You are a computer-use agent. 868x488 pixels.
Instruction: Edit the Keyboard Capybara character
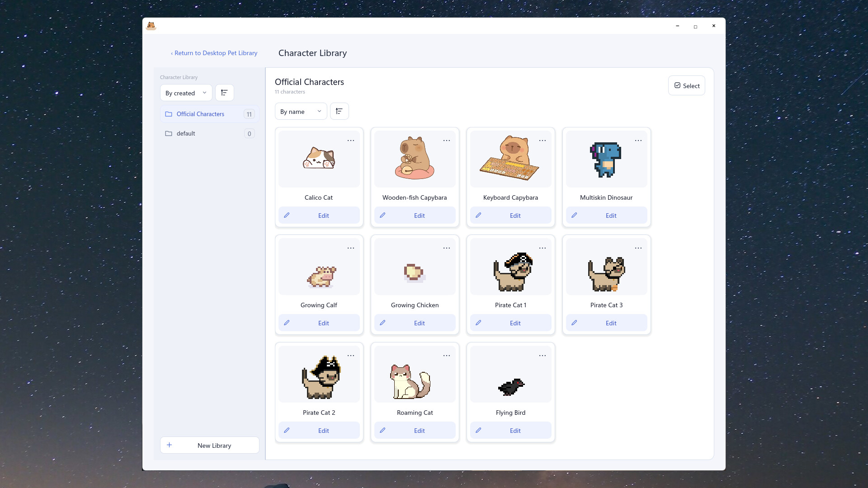coord(510,216)
